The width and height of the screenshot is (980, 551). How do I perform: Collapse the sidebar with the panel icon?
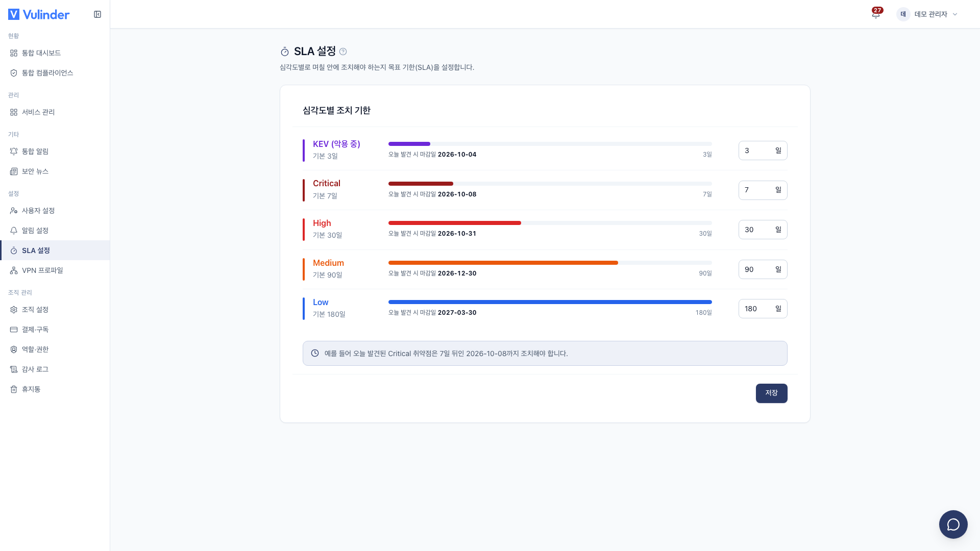coord(97,14)
